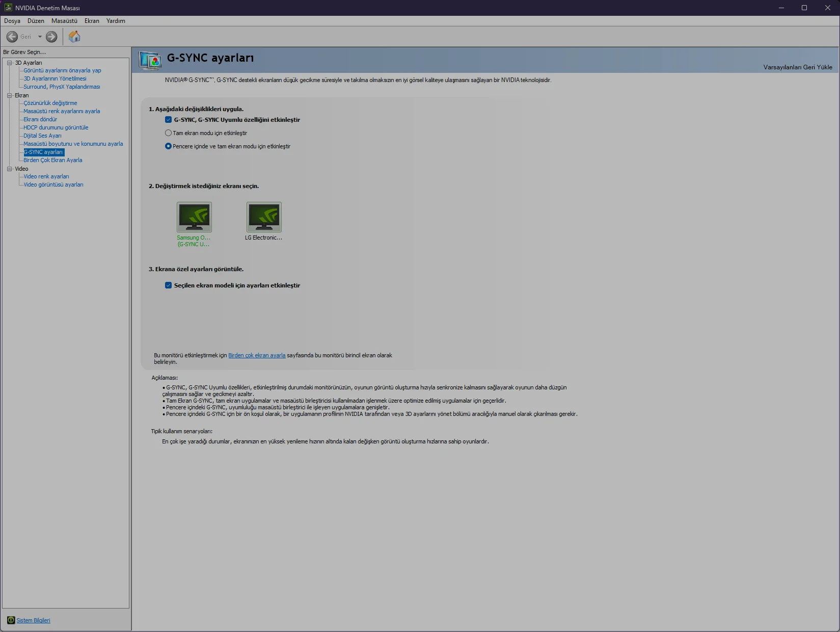Open Video renk ayarları

click(x=46, y=176)
